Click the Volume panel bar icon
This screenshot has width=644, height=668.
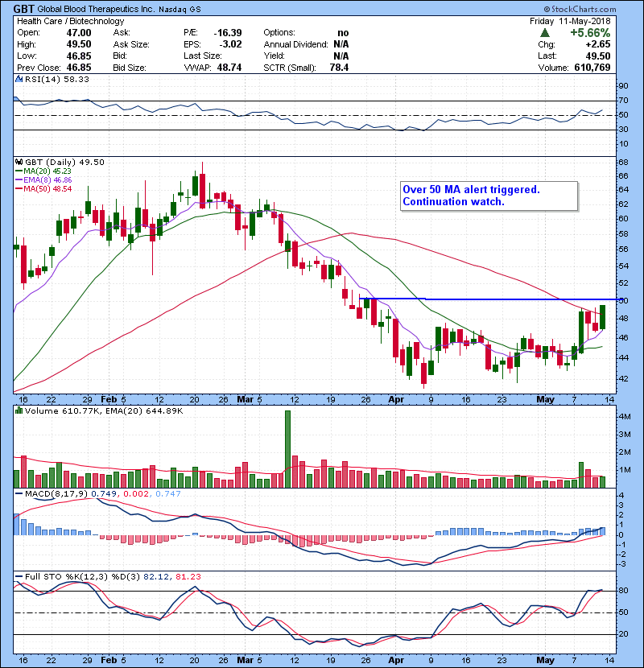[x=19, y=410]
